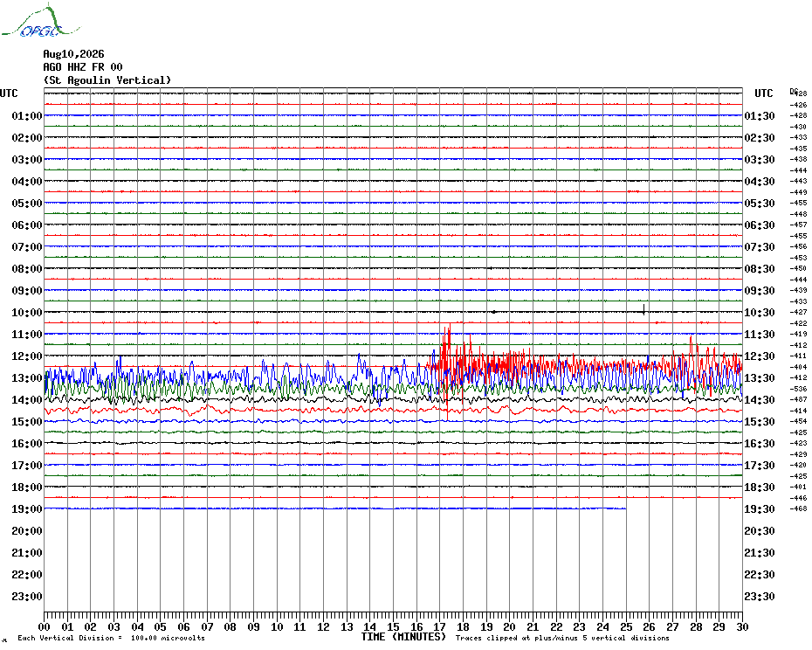Click the DC offset value -536
Image resolution: width=812 pixels, height=650 pixels.
tap(799, 389)
